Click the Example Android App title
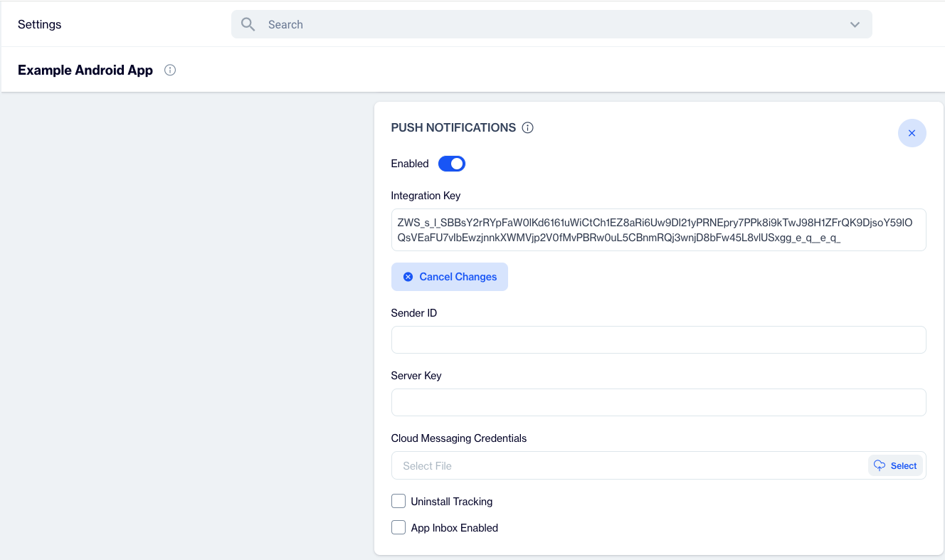The image size is (945, 560). (85, 70)
